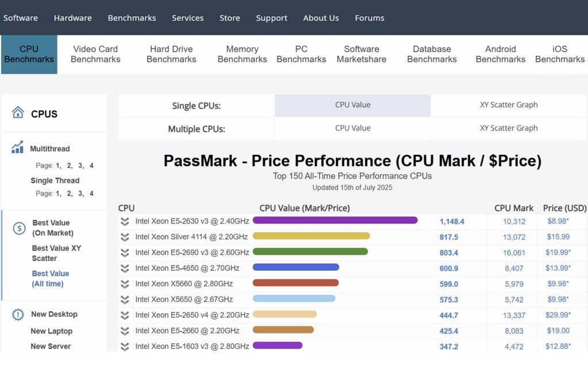Open the About Us menu
588x368 pixels.
pos(321,18)
